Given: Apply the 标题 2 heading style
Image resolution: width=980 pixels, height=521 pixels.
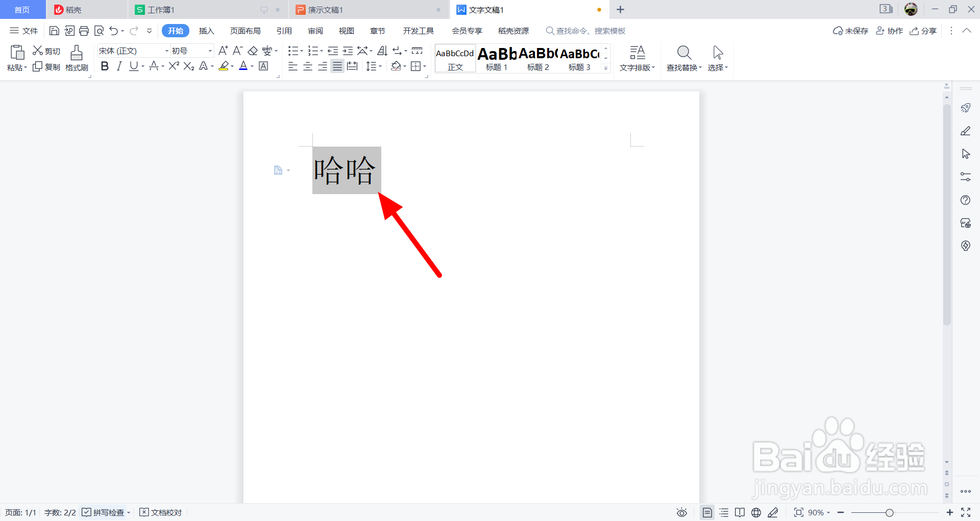Looking at the screenshot, I should click(538, 59).
